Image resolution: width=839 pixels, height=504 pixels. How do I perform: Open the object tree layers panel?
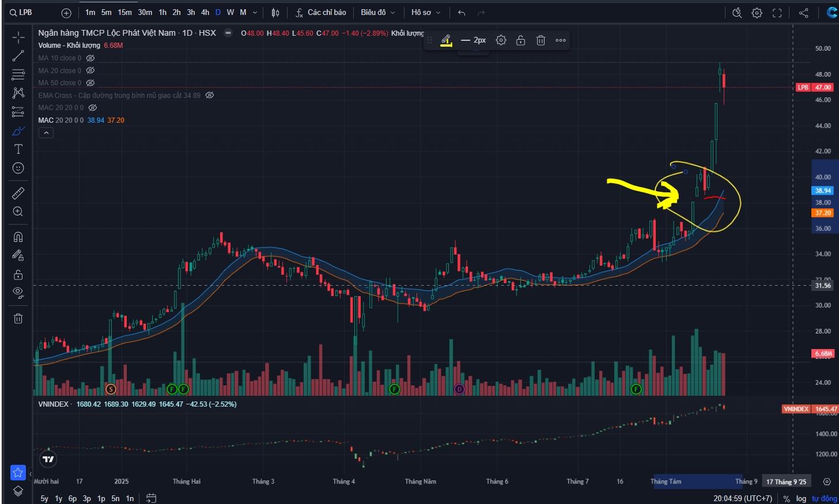(x=18, y=491)
